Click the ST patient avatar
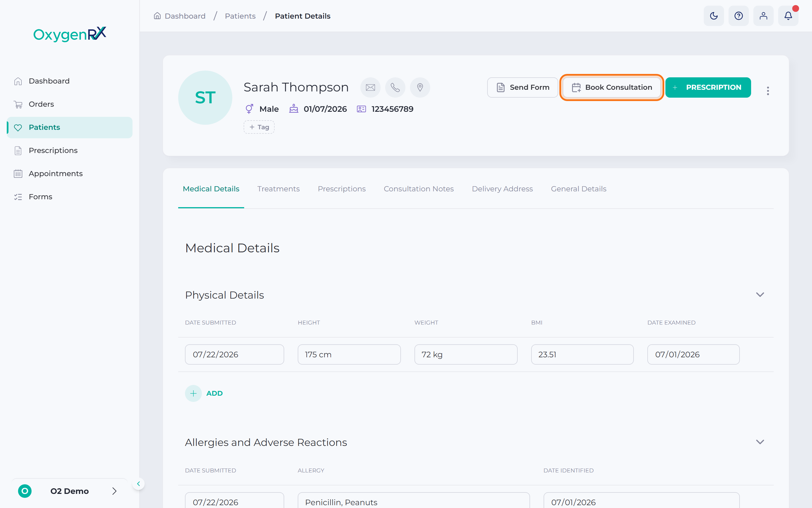Image resolution: width=812 pixels, height=508 pixels. pyautogui.click(x=205, y=97)
